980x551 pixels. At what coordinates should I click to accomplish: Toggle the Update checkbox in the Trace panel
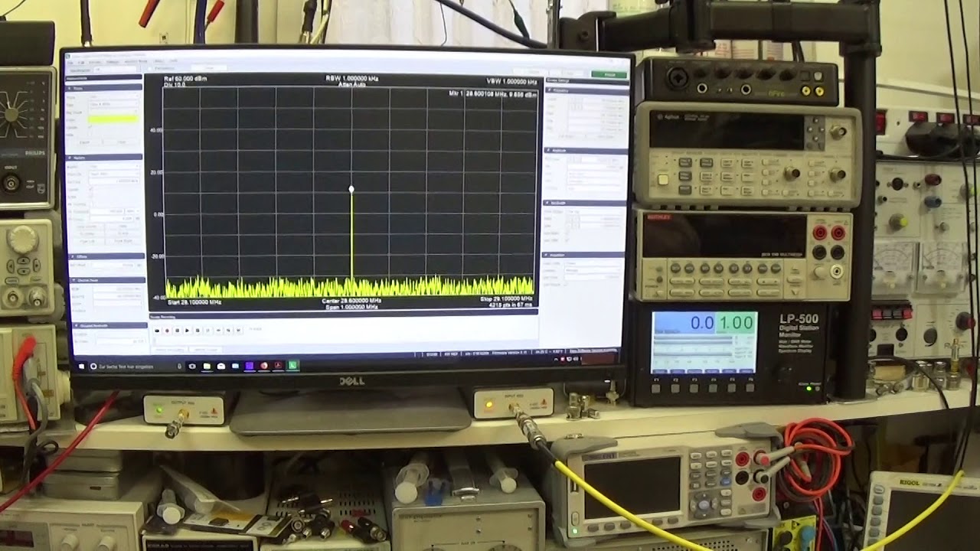[90, 127]
